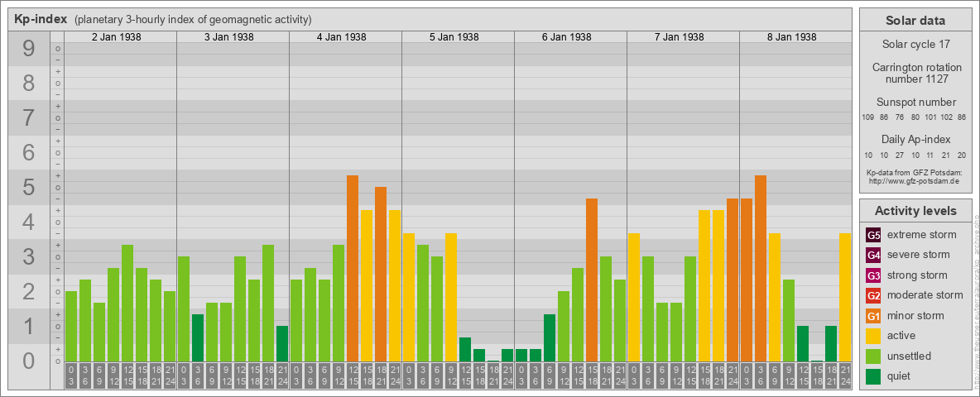
Task: Click the G2 moderate storm legend swatch
Action: [873, 295]
